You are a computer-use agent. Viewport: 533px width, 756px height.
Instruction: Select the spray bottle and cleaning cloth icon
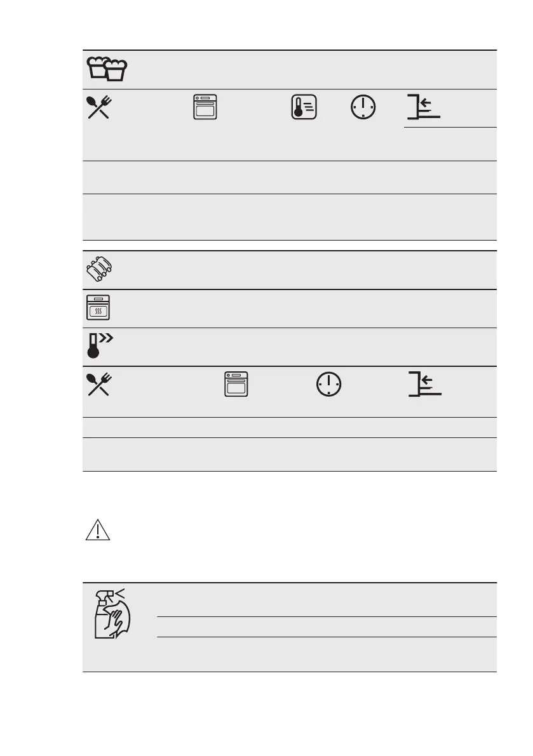point(112,614)
